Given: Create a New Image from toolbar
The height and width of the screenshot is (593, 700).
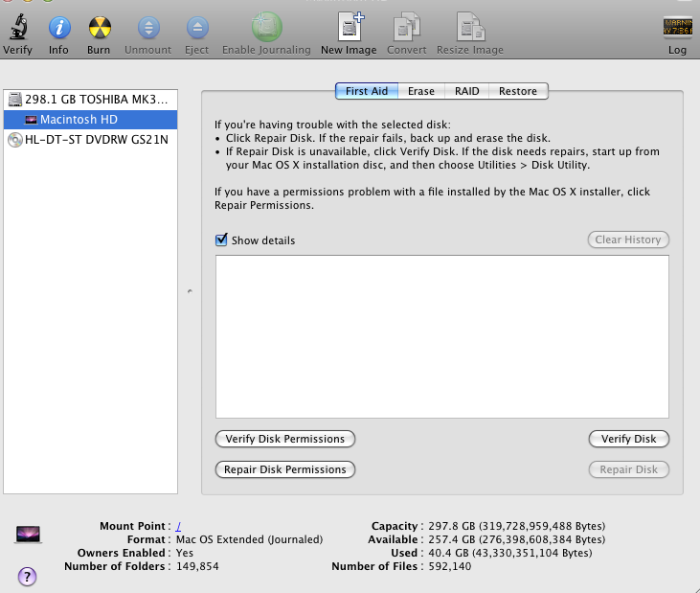Looking at the screenshot, I should pyautogui.click(x=350, y=27).
